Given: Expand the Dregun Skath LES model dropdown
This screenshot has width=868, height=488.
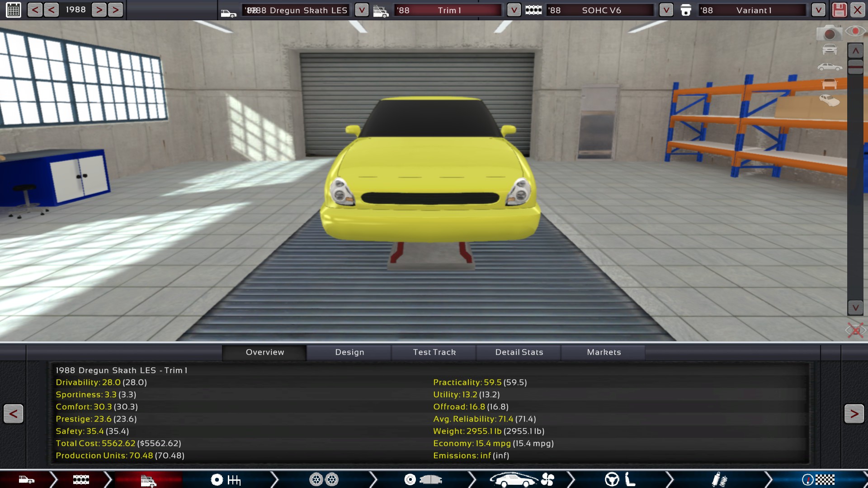Looking at the screenshot, I should pyautogui.click(x=361, y=10).
